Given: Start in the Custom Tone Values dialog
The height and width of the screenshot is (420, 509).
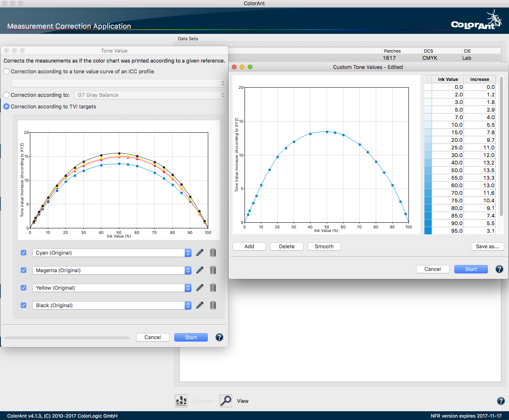Looking at the screenshot, I should pyautogui.click(x=471, y=269).
